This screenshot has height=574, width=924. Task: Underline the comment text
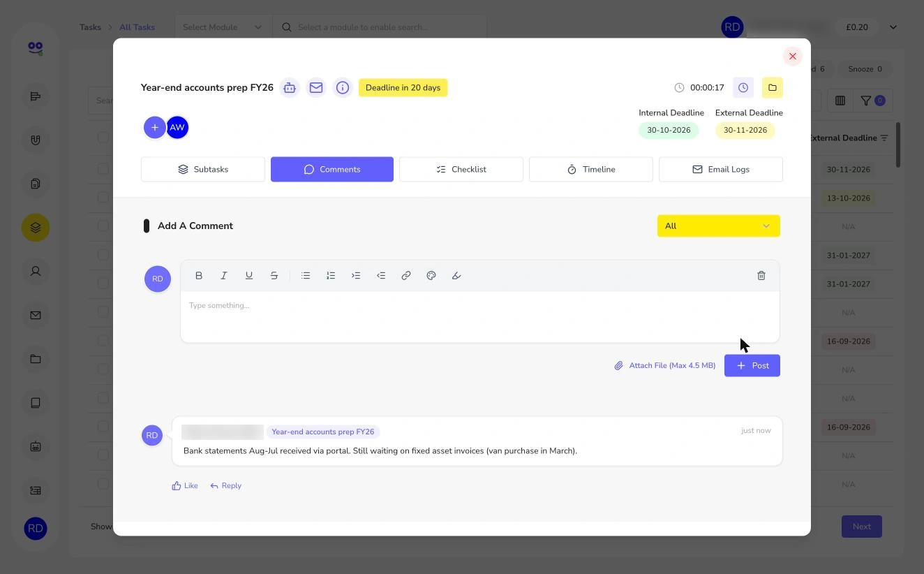(x=249, y=276)
